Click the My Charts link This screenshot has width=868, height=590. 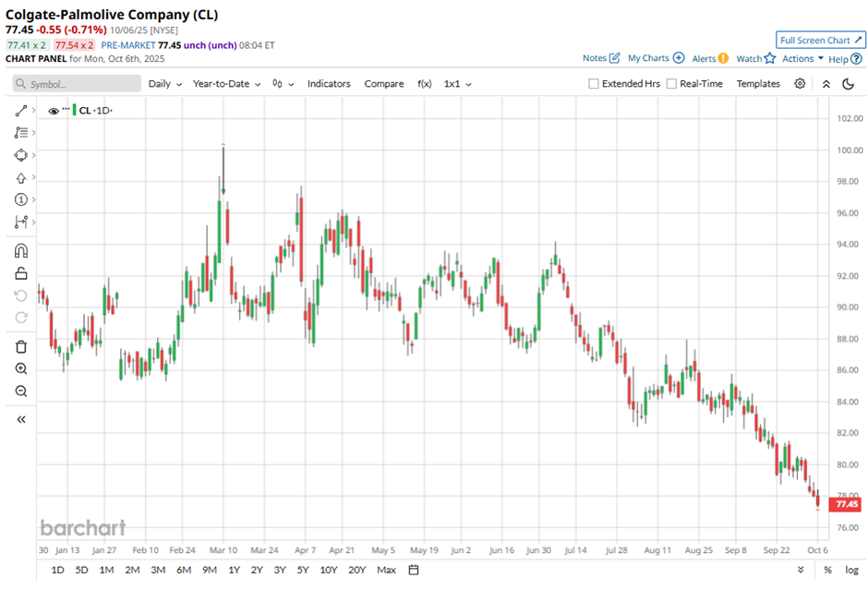tap(648, 58)
